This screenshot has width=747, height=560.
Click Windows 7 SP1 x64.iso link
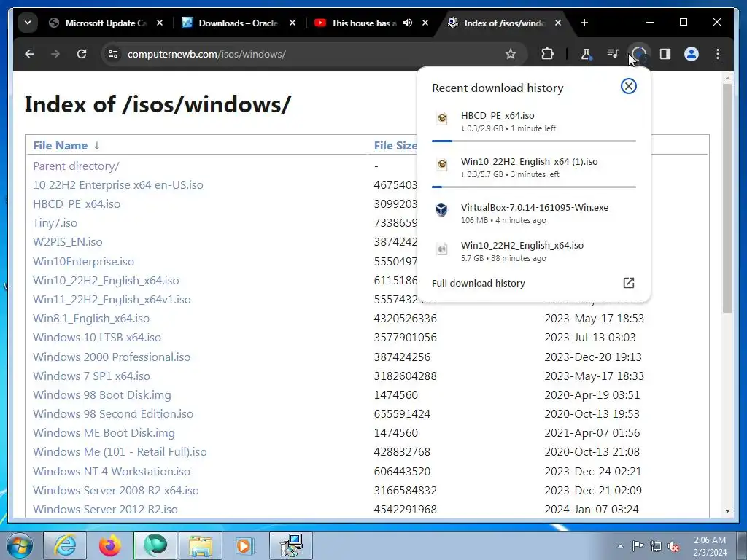point(91,376)
